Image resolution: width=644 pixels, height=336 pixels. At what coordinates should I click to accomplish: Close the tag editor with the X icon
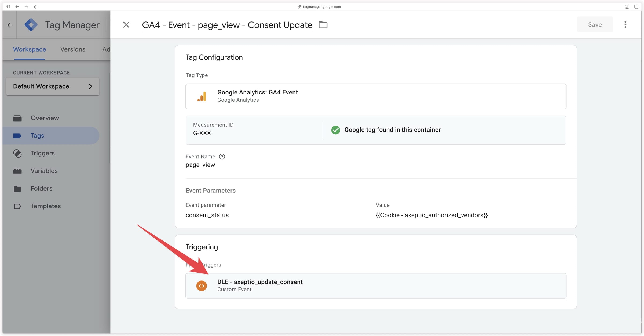pyautogui.click(x=126, y=25)
